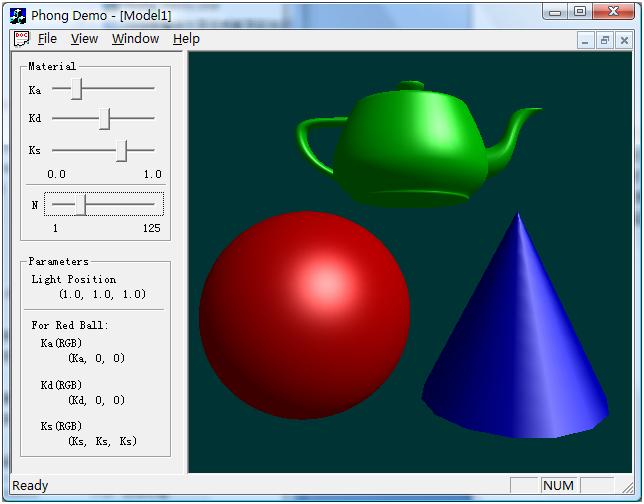Screen dimensions: 644x504
Task: Click the Phong Demo app icon in title bar
Action: (17, 16)
